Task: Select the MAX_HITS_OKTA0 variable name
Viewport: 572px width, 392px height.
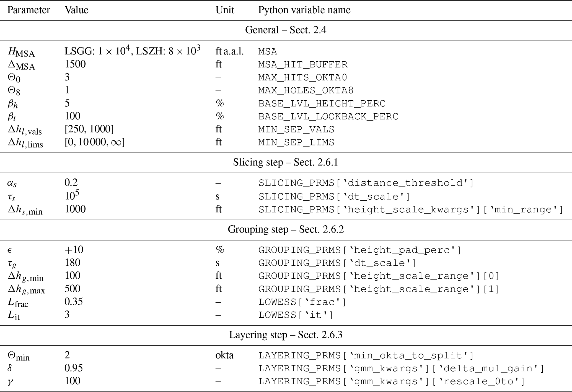Action: click(303, 78)
